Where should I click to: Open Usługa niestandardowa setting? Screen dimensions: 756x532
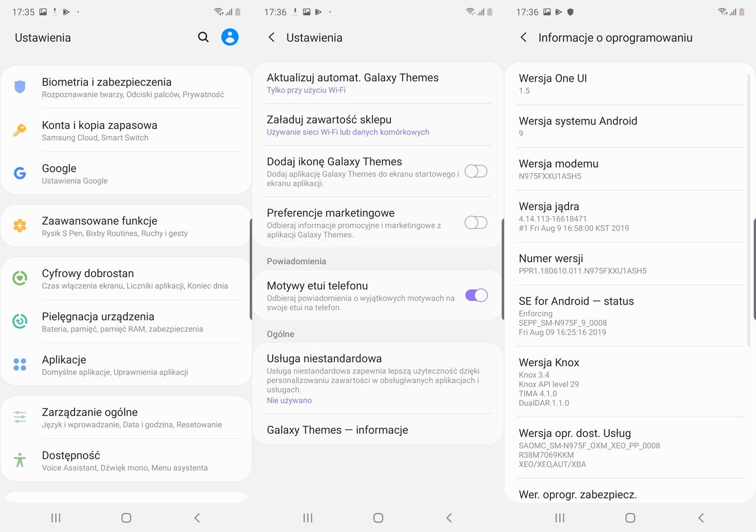(378, 378)
